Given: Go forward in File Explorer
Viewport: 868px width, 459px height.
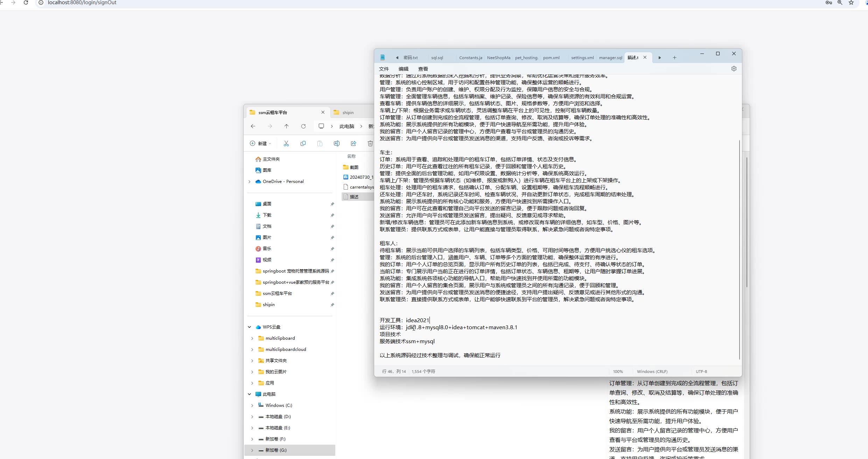Looking at the screenshot, I should pos(270,126).
